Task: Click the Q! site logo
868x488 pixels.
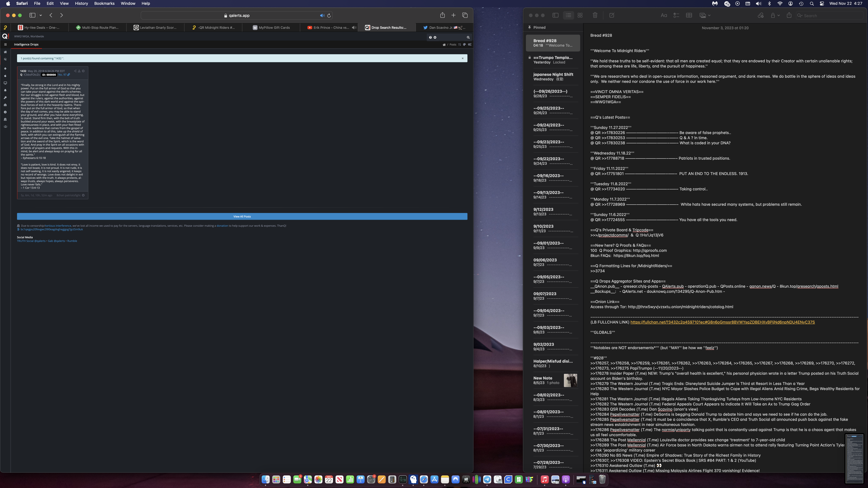Action: [5, 36]
